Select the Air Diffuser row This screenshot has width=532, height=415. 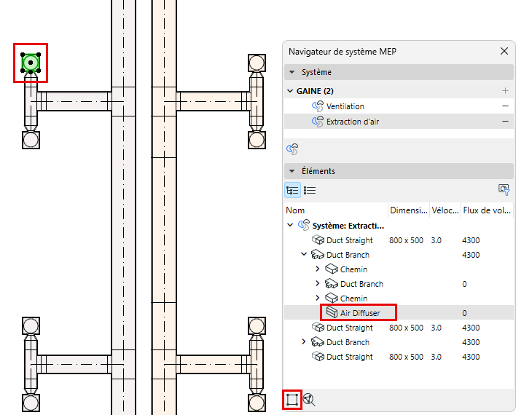[x=399, y=312]
